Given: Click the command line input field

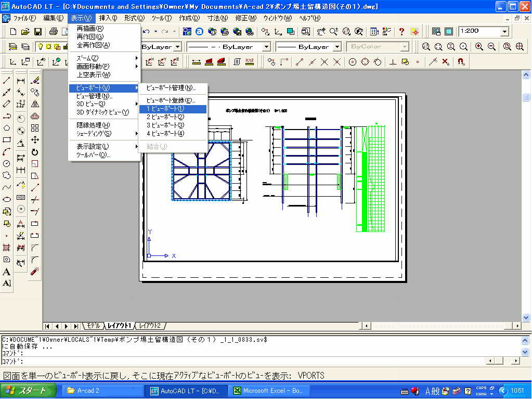Looking at the screenshot, I should tap(243, 361).
